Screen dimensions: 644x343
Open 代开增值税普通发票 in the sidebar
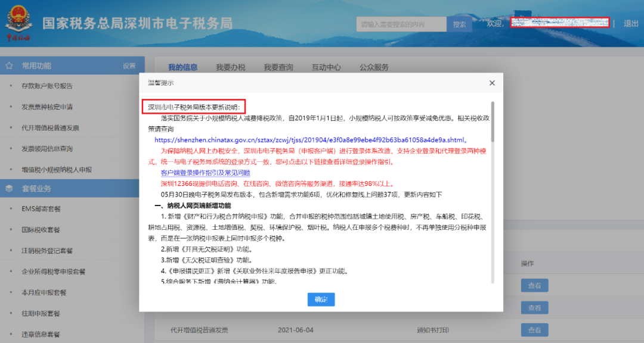pos(50,127)
